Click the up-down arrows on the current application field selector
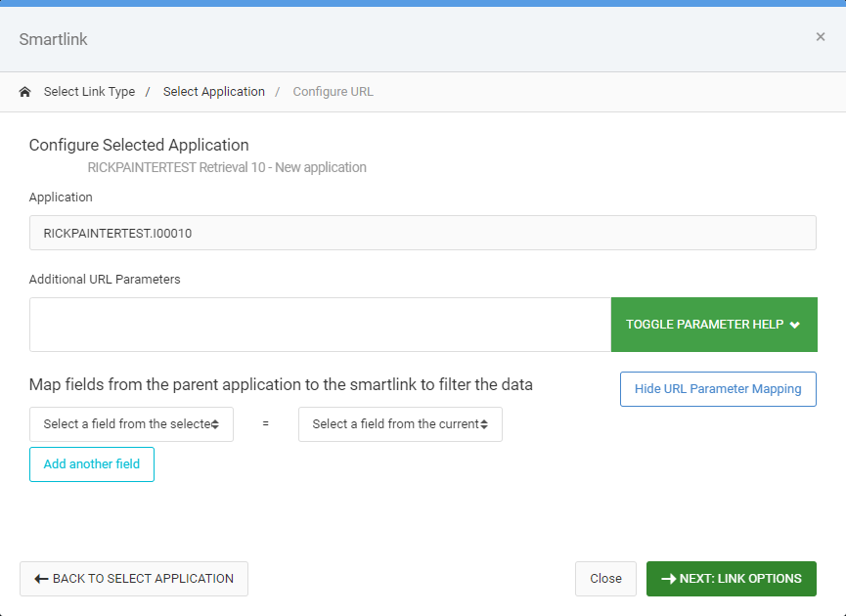The image size is (846, 616). click(x=484, y=424)
